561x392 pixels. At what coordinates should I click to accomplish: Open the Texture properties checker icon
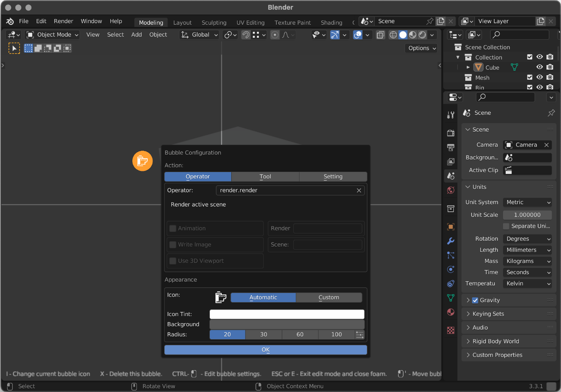[451, 330]
